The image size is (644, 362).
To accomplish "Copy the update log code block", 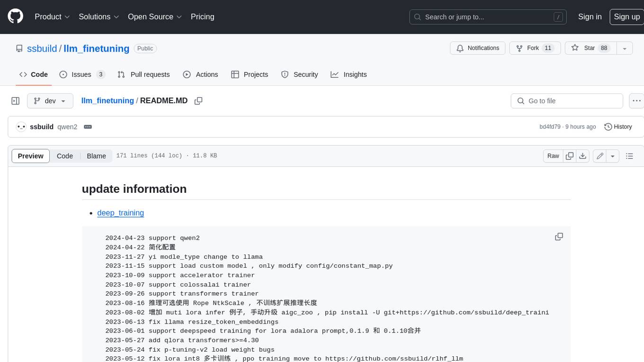I will tap(559, 237).
